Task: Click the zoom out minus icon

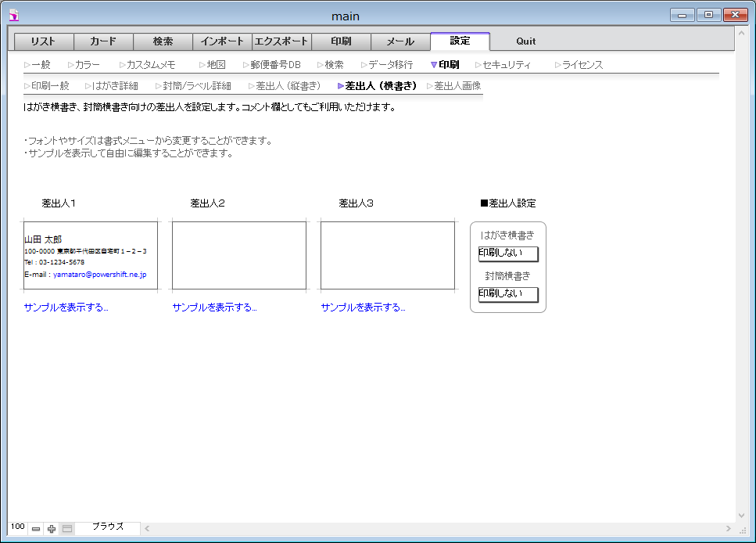Action: pyautogui.click(x=36, y=529)
